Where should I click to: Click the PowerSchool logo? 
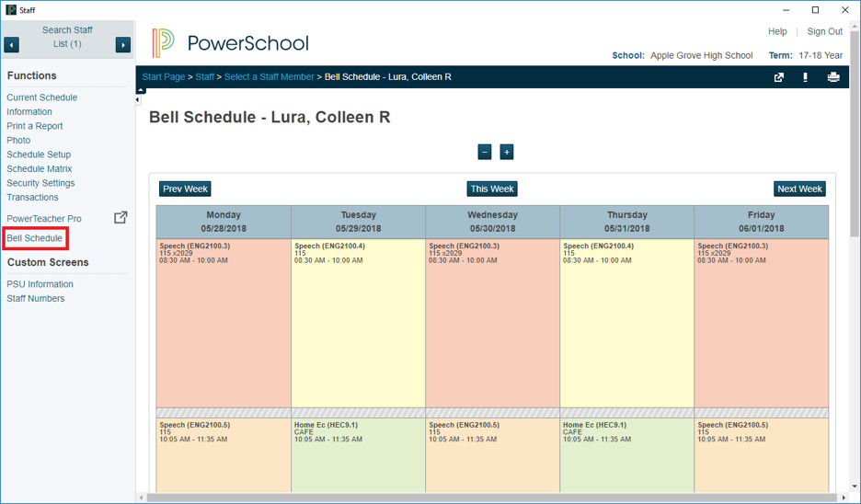tap(230, 43)
